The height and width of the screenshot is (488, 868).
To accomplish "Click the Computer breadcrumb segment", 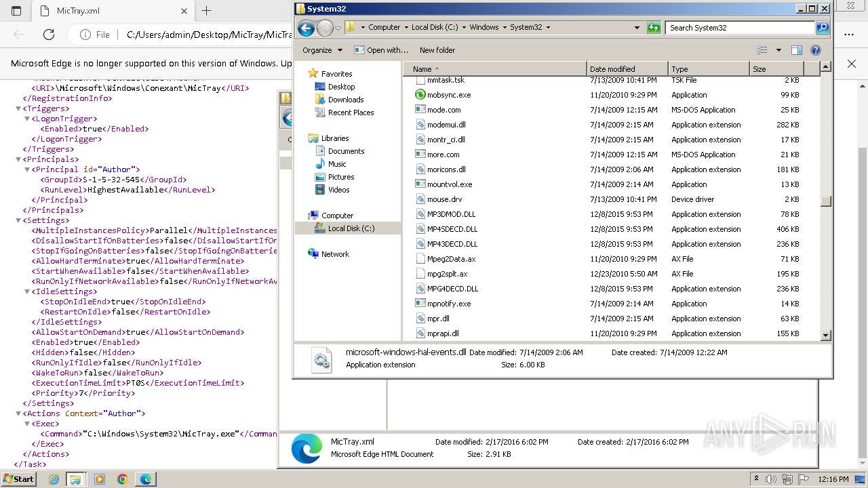I will pos(384,28).
